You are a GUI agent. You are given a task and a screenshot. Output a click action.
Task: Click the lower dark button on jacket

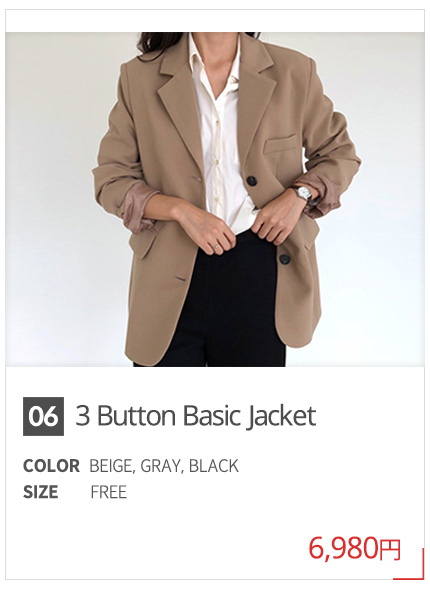click(284, 259)
